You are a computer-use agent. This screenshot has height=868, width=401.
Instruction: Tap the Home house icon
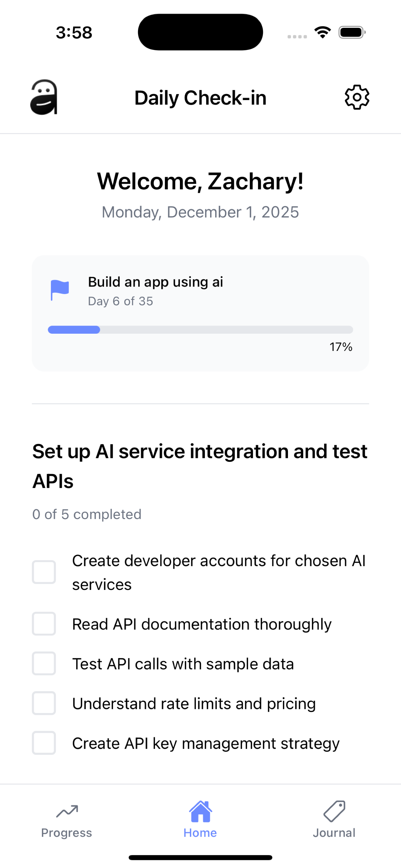tap(200, 811)
